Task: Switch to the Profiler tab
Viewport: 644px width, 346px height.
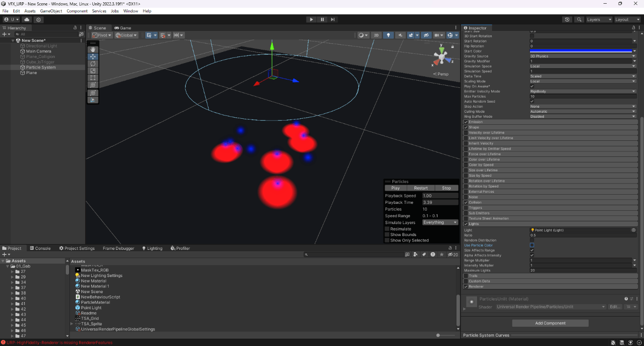Action: (180, 248)
